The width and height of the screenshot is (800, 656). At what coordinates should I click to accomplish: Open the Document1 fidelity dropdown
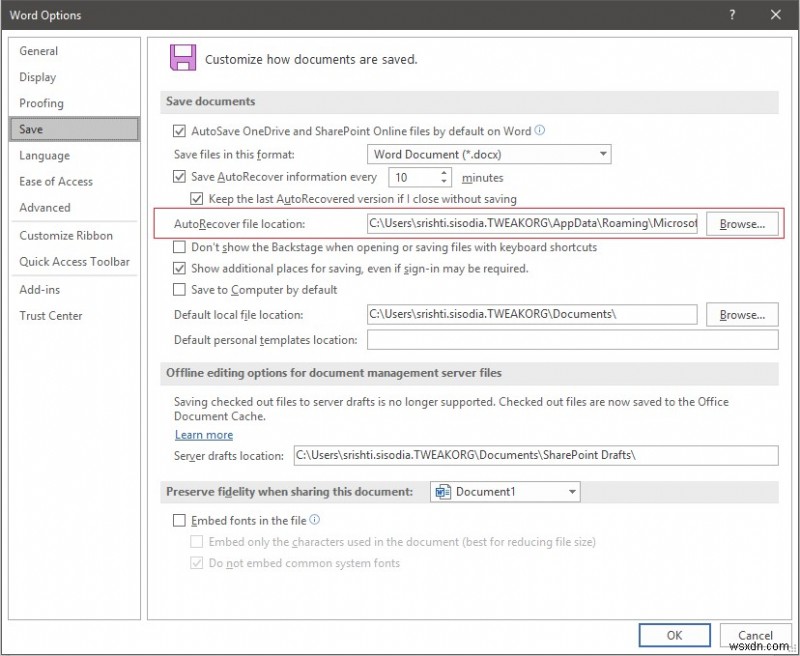(x=572, y=491)
